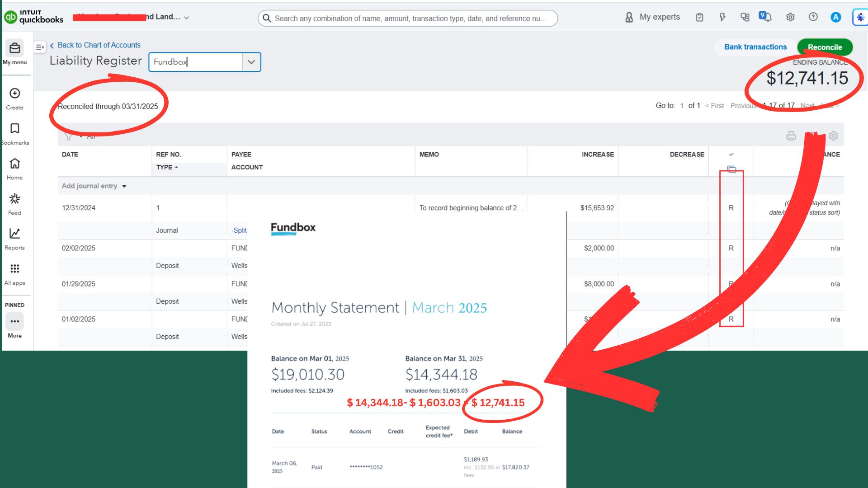Click the settings gear in top bar

790,17
